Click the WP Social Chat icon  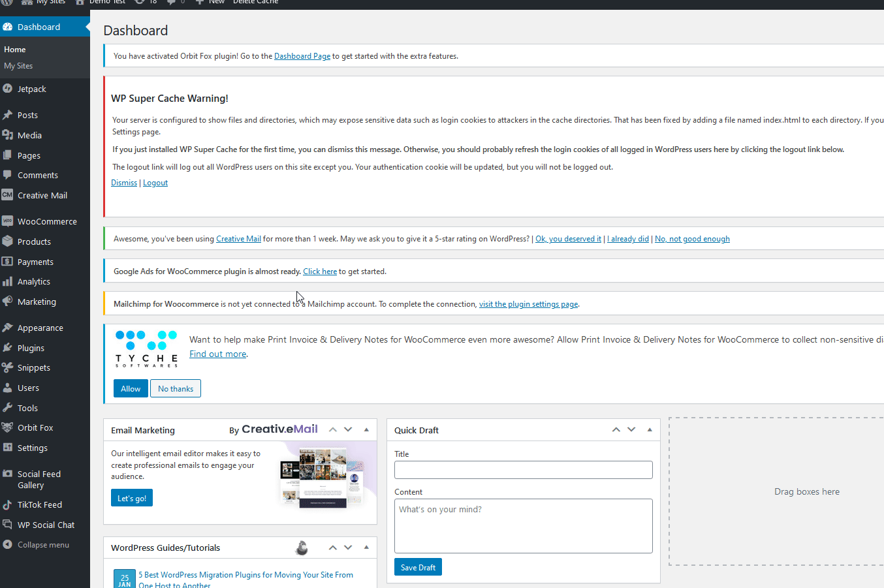coord(8,525)
